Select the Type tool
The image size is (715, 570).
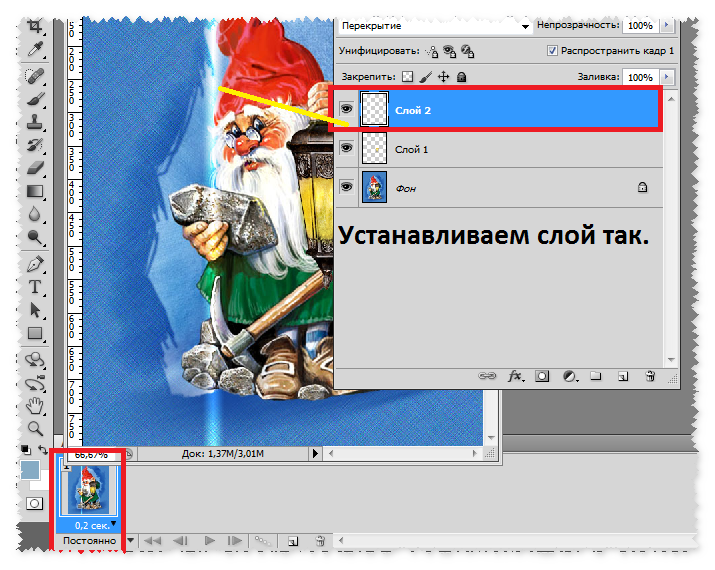(x=35, y=287)
